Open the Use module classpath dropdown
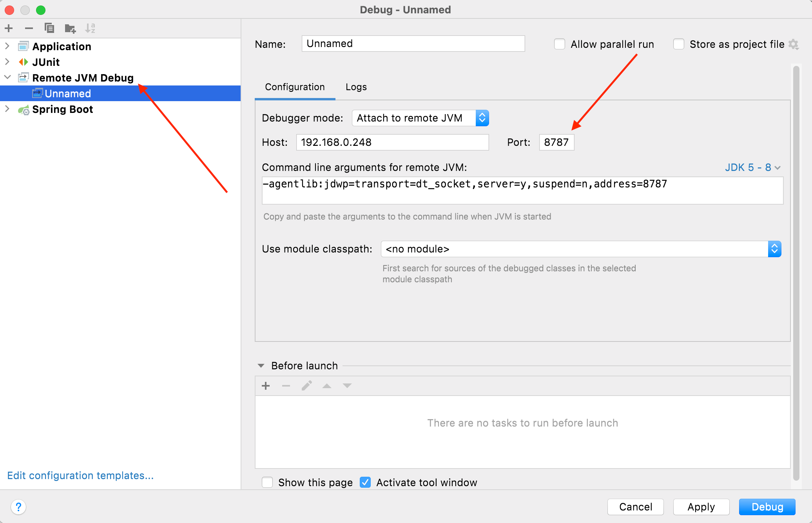The image size is (812, 523). tap(581, 249)
